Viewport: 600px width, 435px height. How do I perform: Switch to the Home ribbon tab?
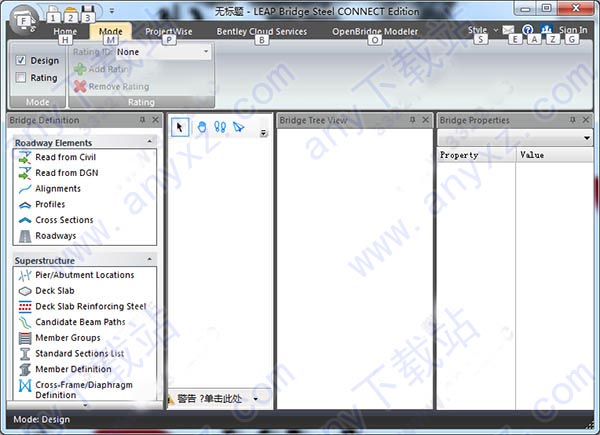pyautogui.click(x=65, y=31)
